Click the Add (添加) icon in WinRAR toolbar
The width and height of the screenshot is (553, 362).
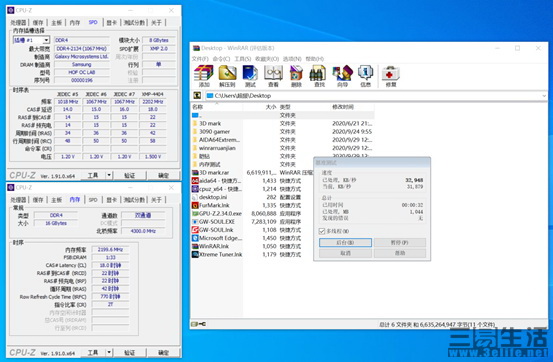(204, 76)
